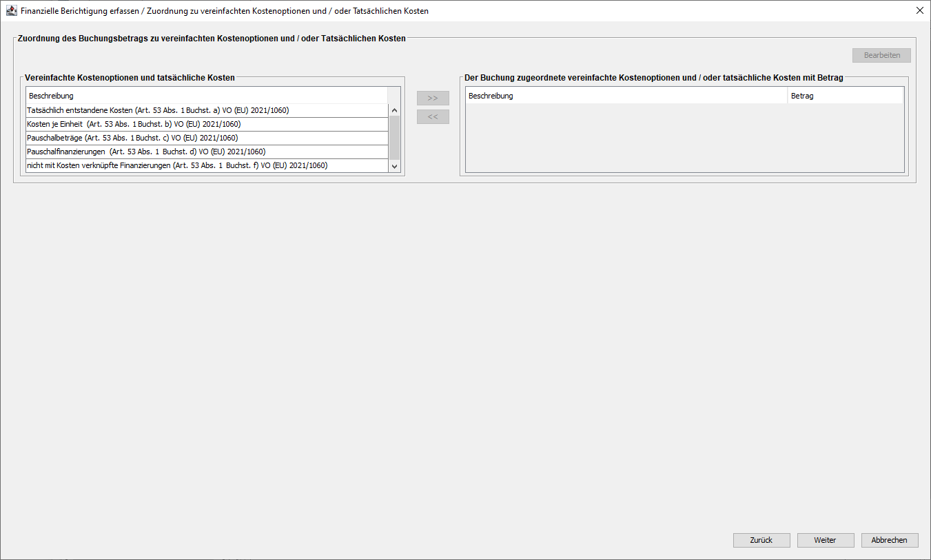This screenshot has height=560, width=931.
Task: Select nicht mit Kosten verknüpfte Finanzierungen row
Action: coord(207,165)
